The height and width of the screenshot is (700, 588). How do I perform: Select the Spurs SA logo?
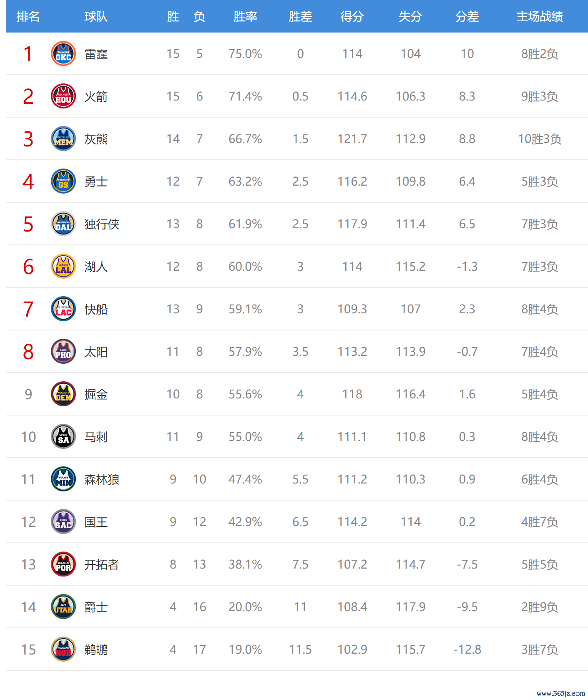pos(63,437)
